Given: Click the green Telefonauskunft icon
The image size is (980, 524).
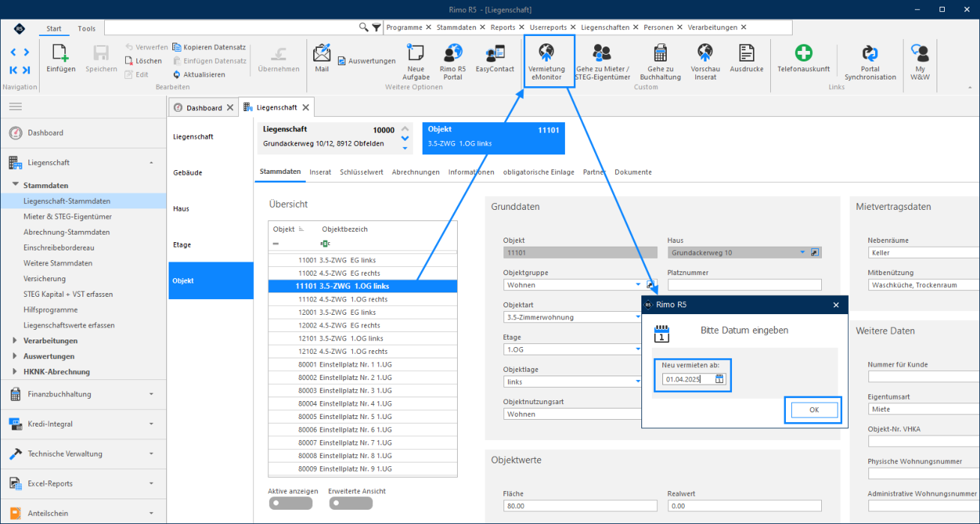Looking at the screenshot, I should point(804,52).
